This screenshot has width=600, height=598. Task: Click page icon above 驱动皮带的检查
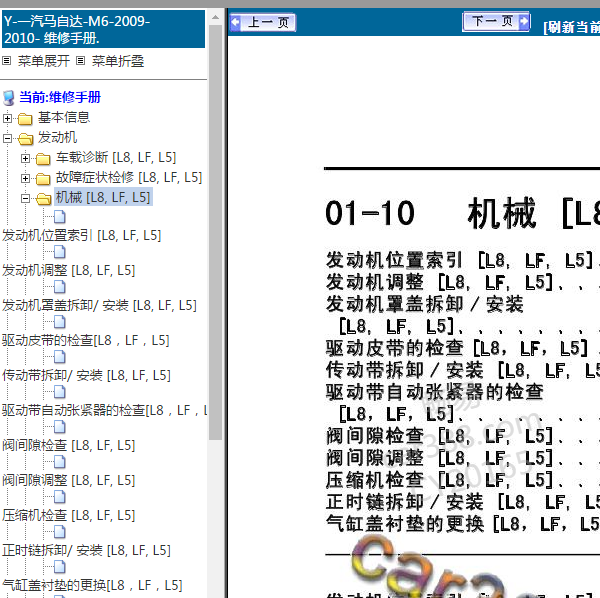59,322
